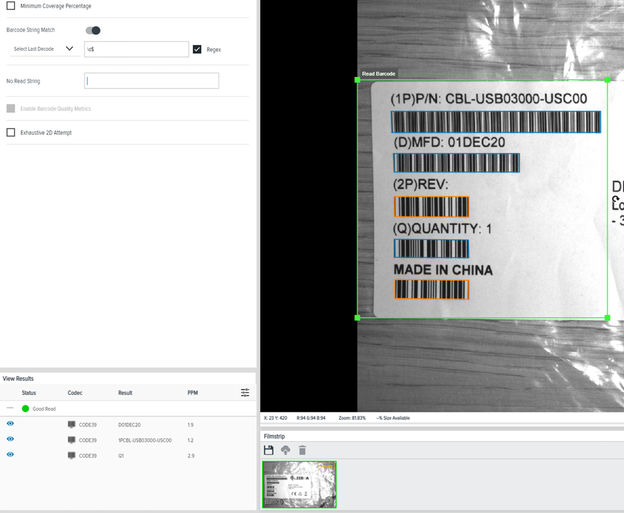Click the X Y cursor coordinates readout
The image size is (624, 513).
coord(275,418)
